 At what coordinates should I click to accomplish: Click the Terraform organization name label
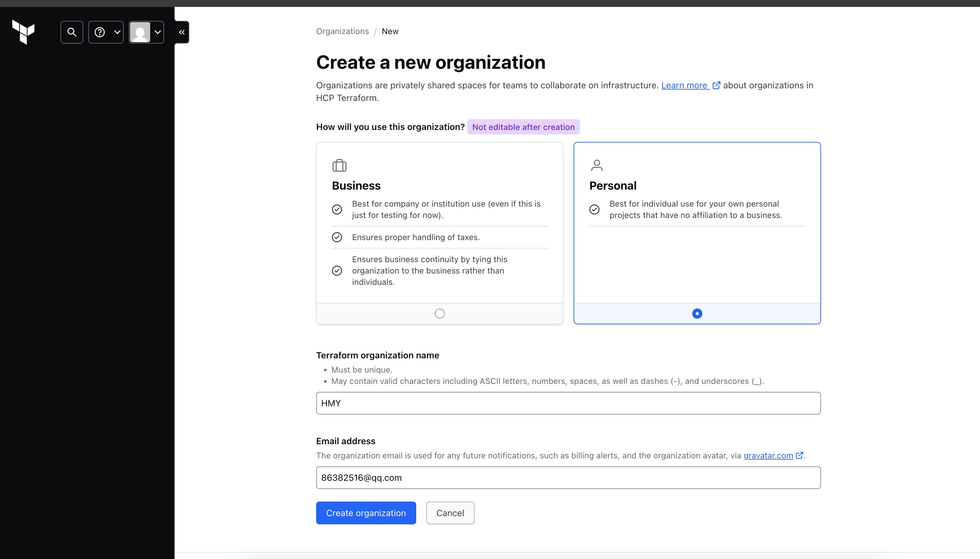click(x=377, y=355)
